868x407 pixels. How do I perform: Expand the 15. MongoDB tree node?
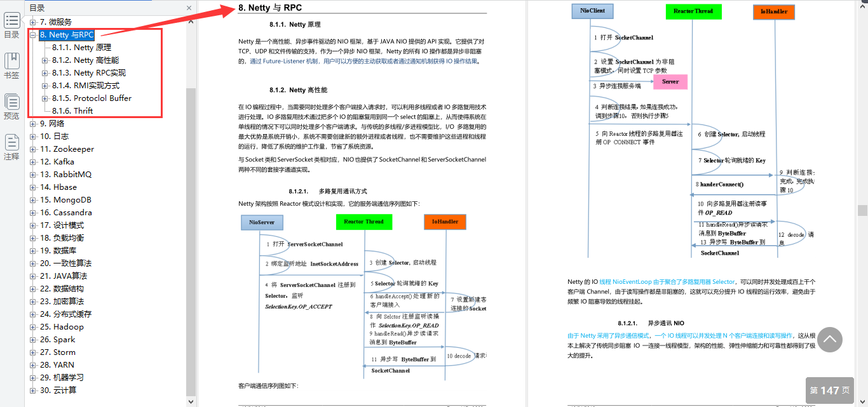point(33,200)
